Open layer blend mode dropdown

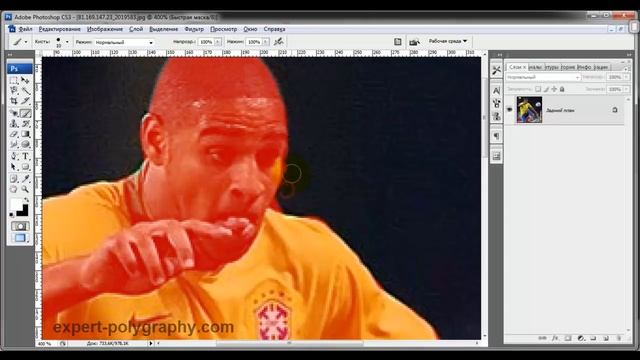coord(543,77)
